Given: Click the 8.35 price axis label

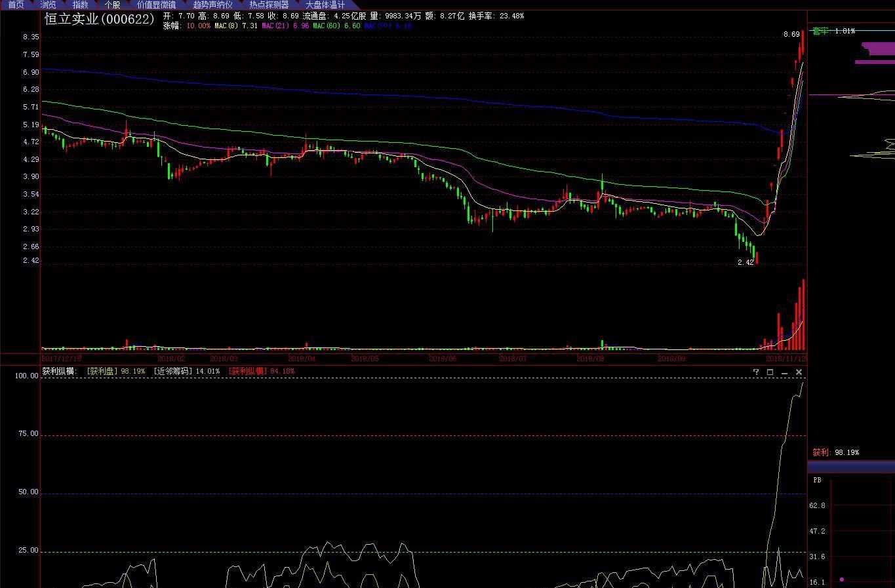Looking at the screenshot, I should coord(31,37).
